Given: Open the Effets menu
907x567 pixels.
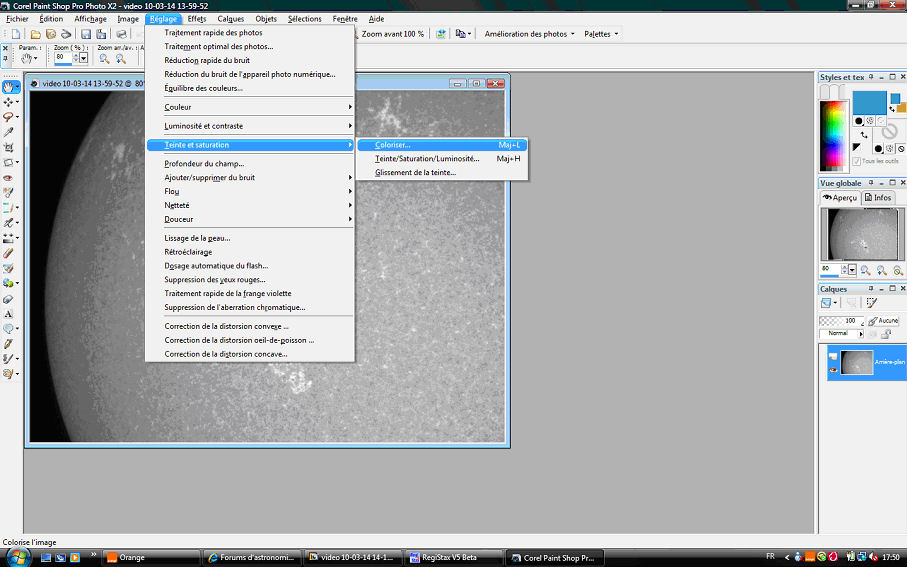Looking at the screenshot, I should (197, 19).
